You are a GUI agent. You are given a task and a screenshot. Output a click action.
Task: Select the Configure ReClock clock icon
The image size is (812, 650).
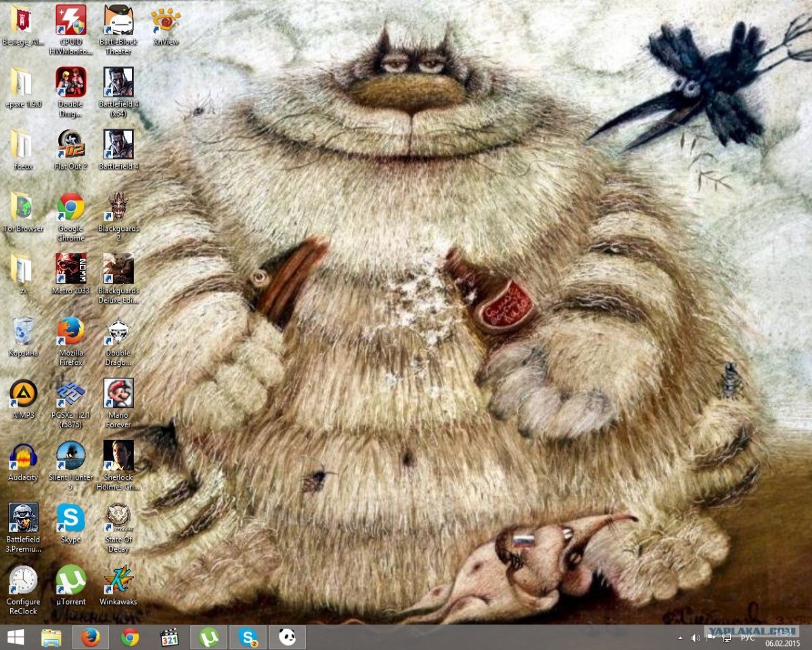pos(23,580)
